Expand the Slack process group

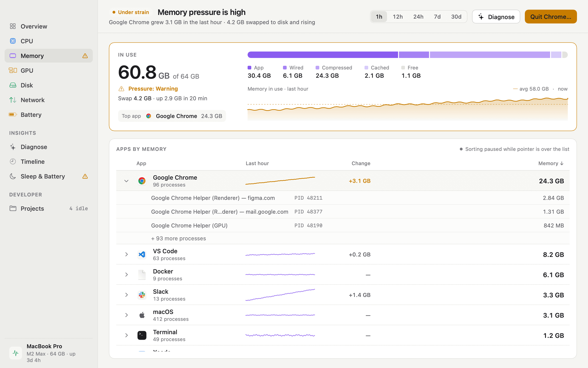126,295
